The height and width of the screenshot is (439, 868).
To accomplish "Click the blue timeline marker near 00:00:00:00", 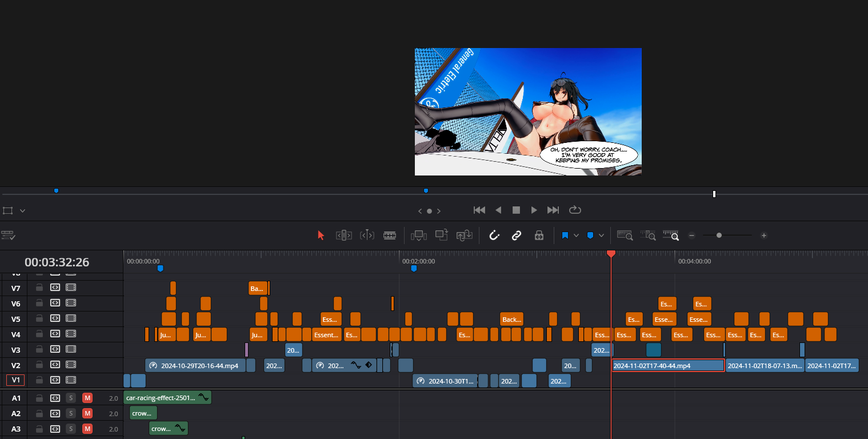I will tap(160, 268).
